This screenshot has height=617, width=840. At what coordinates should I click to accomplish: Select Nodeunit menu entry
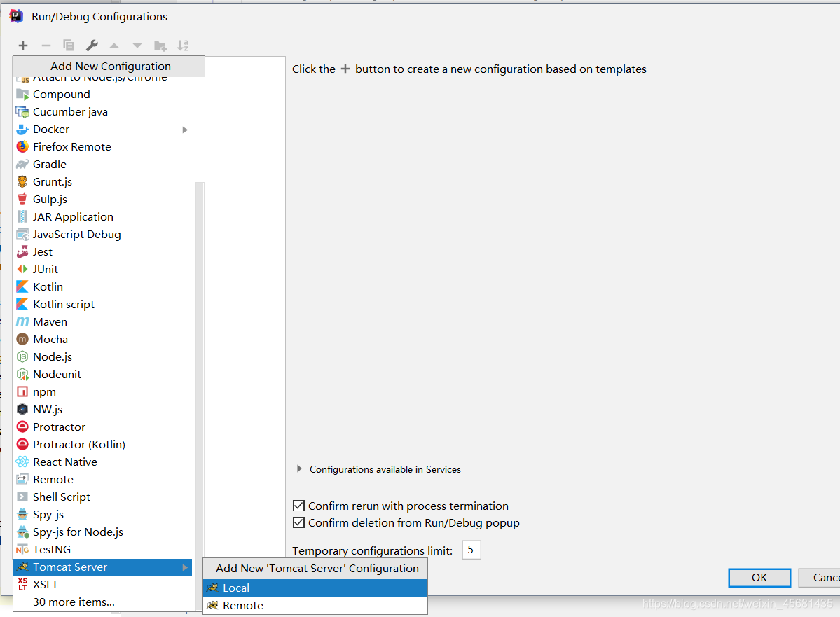(103, 375)
